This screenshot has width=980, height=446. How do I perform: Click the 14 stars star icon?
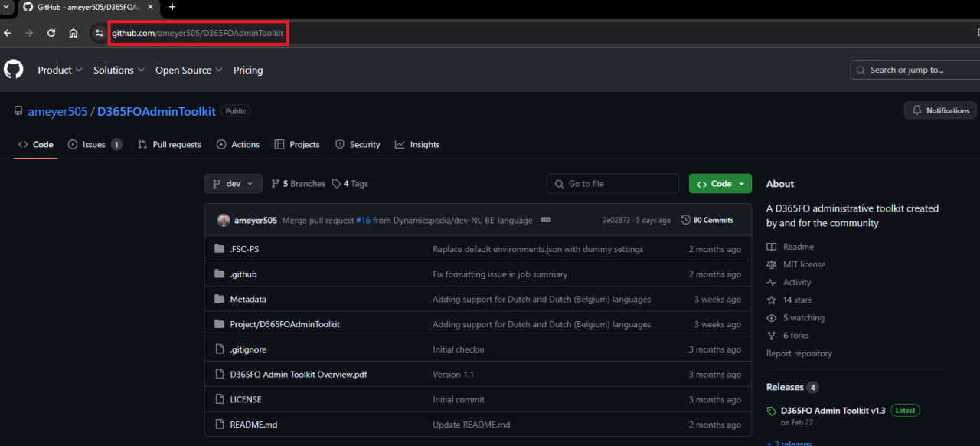pyautogui.click(x=773, y=300)
